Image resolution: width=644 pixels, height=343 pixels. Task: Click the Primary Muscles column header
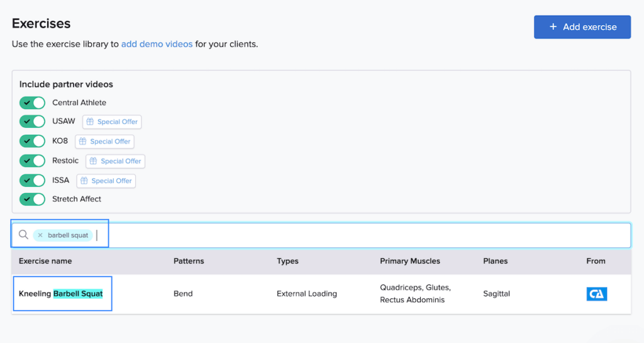(x=409, y=261)
